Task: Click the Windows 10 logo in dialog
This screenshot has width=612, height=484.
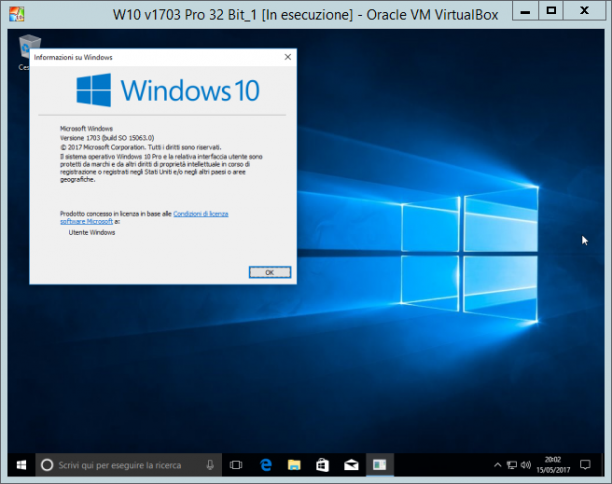Action: click(168, 90)
